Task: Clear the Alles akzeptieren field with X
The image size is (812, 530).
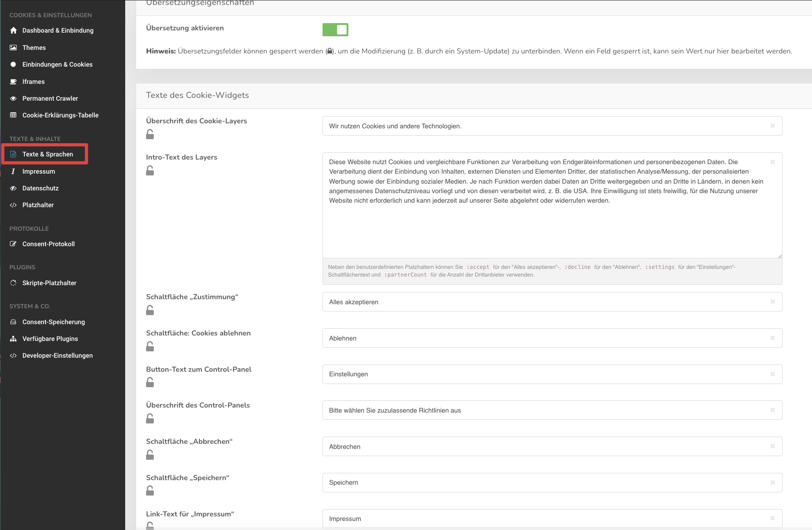Action: (x=772, y=302)
